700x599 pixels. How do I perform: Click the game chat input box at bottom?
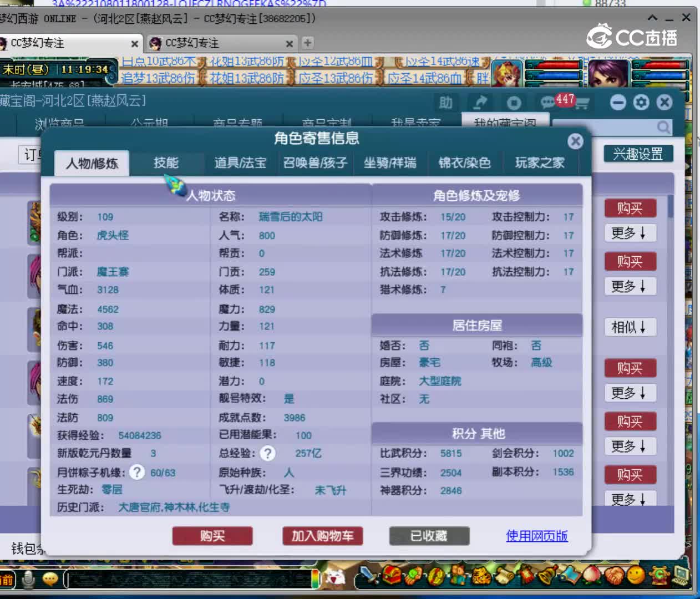pyautogui.click(x=187, y=580)
